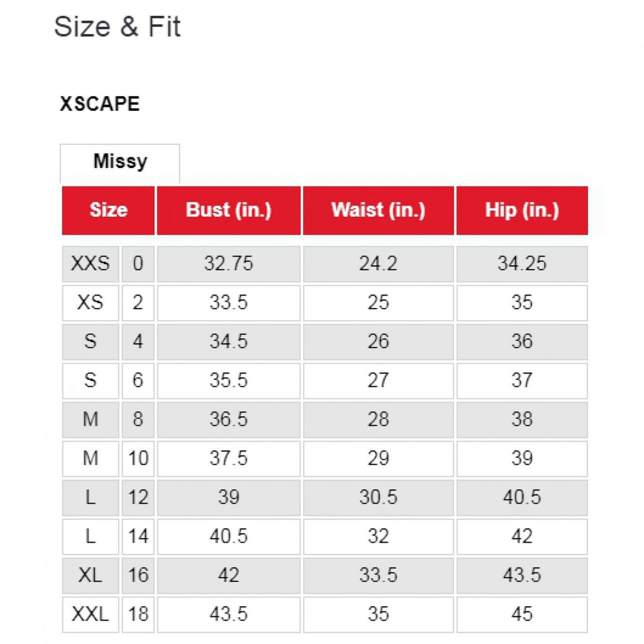
Task: Select the Missy tab
Action: tap(119, 162)
